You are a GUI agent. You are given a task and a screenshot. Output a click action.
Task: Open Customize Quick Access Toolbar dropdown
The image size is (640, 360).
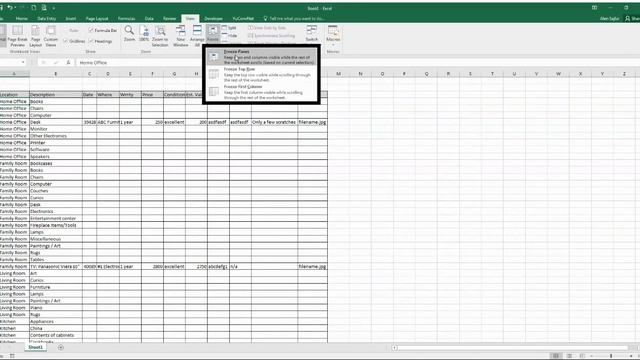(53, 8)
